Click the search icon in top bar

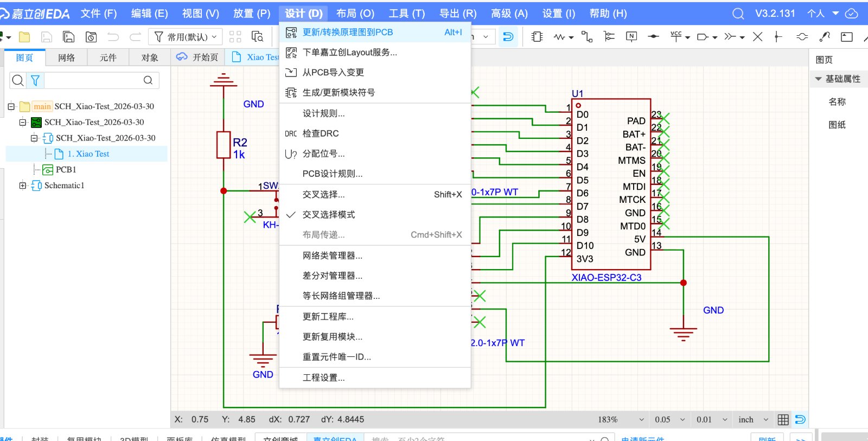tap(738, 14)
